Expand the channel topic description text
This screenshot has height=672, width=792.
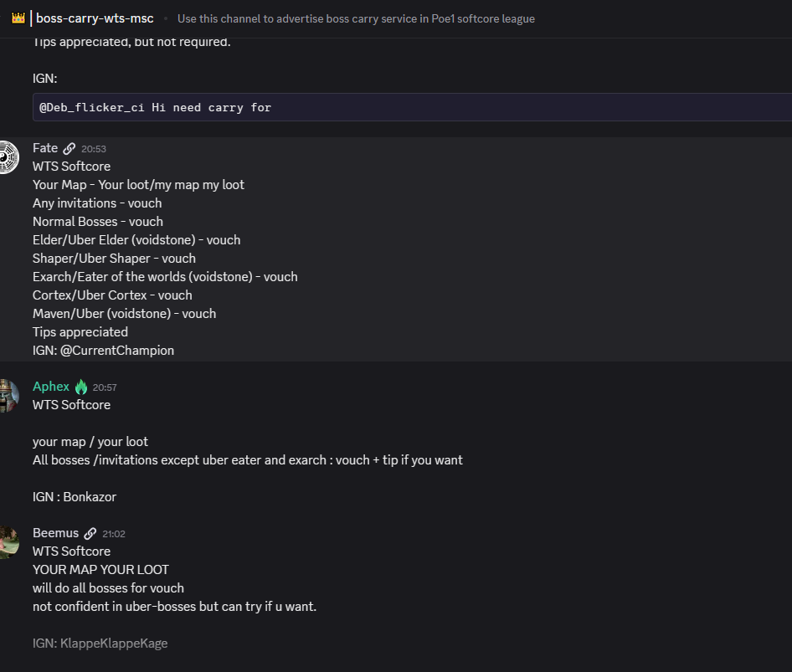356,18
